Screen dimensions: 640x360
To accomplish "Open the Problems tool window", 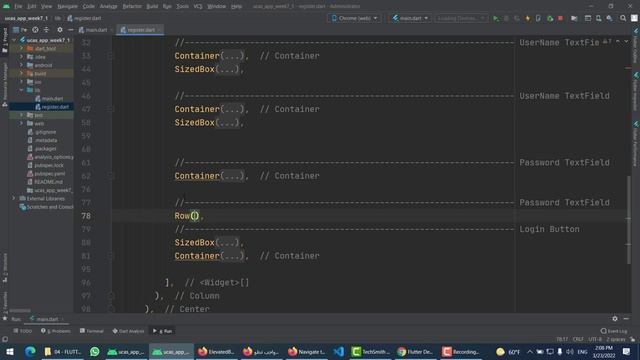I will tap(56, 331).
